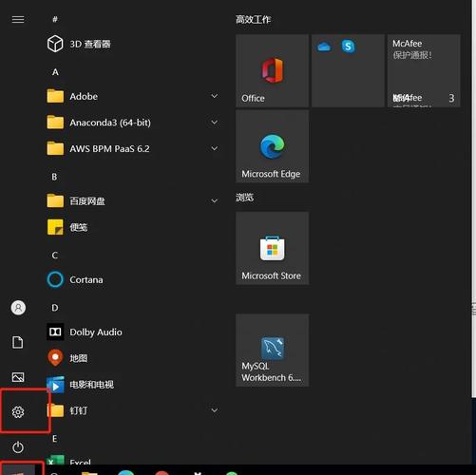The image size is (476, 475).
Task: Launch Dolby Audio
Action: click(85, 332)
